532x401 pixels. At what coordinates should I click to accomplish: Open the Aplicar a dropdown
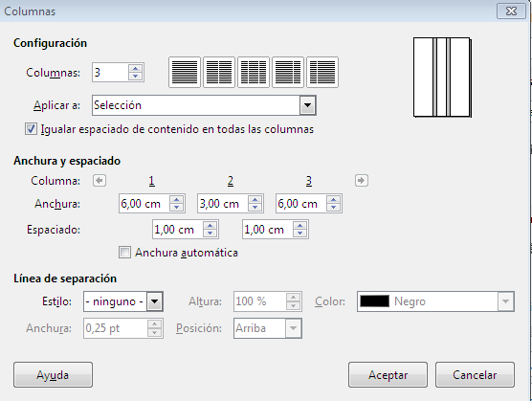(307, 105)
